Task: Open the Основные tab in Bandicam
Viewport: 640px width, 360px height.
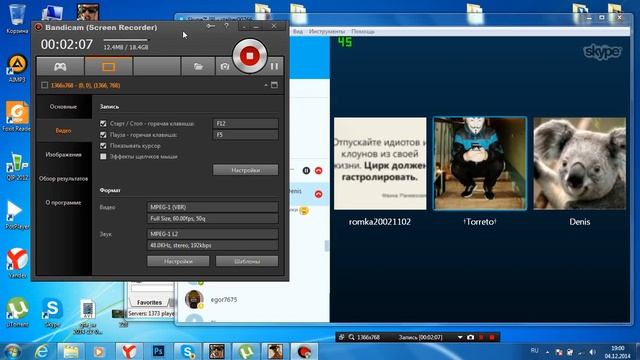Action: click(63, 107)
